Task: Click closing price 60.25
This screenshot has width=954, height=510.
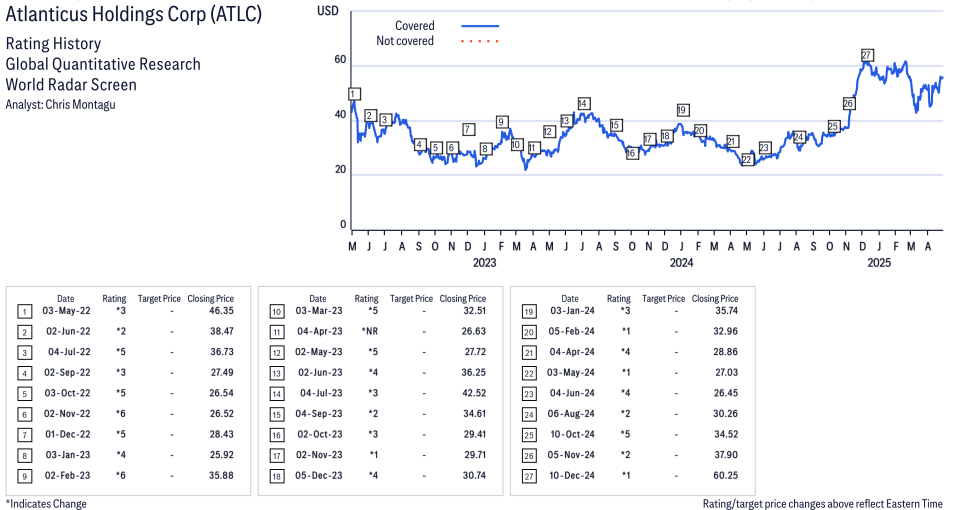Action: pyautogui.click(x=726, y=475)
